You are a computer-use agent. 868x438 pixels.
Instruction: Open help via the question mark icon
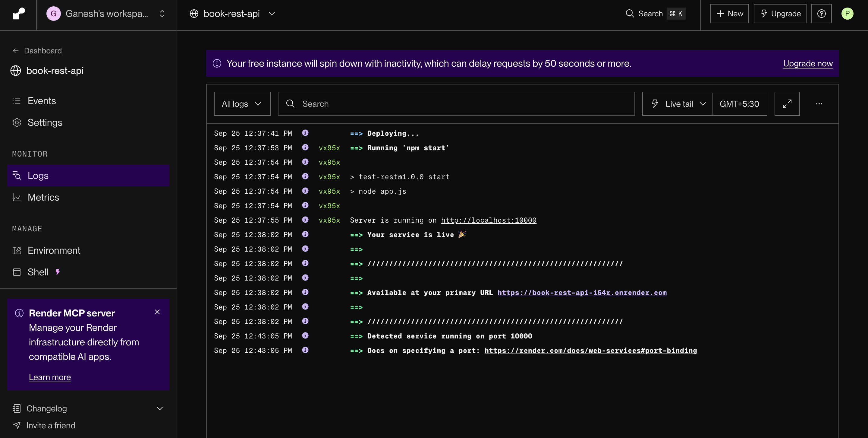(x=822, y=14)
